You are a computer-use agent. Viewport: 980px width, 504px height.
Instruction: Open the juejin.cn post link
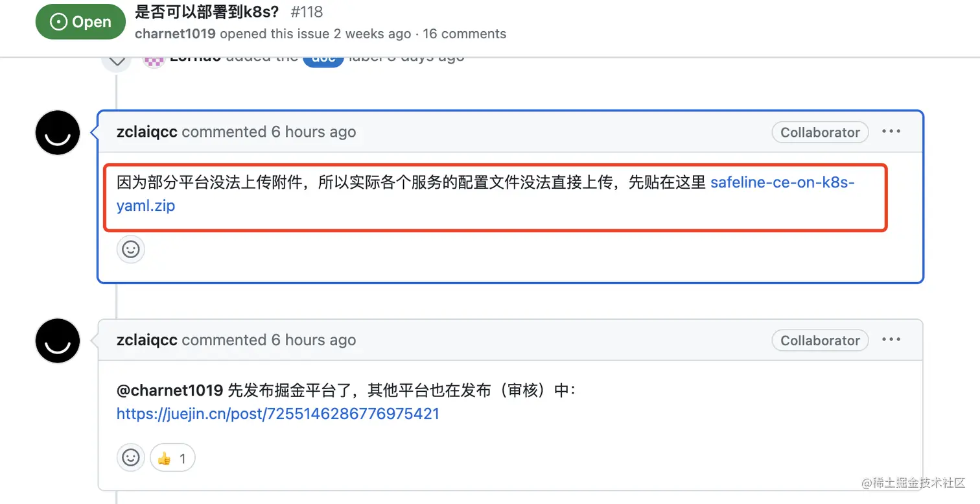[x=277, y=414]
